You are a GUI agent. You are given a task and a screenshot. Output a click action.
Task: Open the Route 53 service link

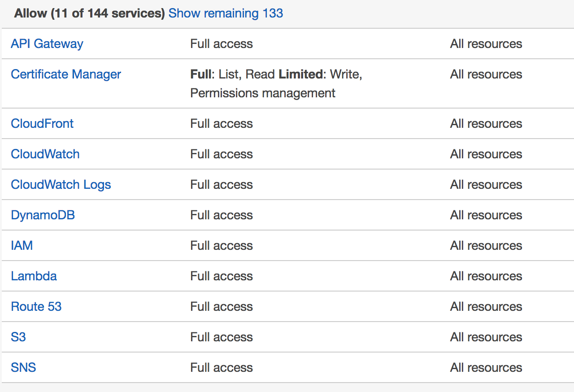coord(36,306)
